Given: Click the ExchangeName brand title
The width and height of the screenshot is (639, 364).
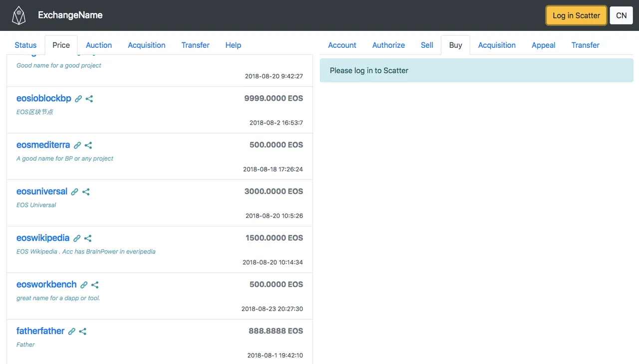Looking at the screenshot, I should [70, 15].
